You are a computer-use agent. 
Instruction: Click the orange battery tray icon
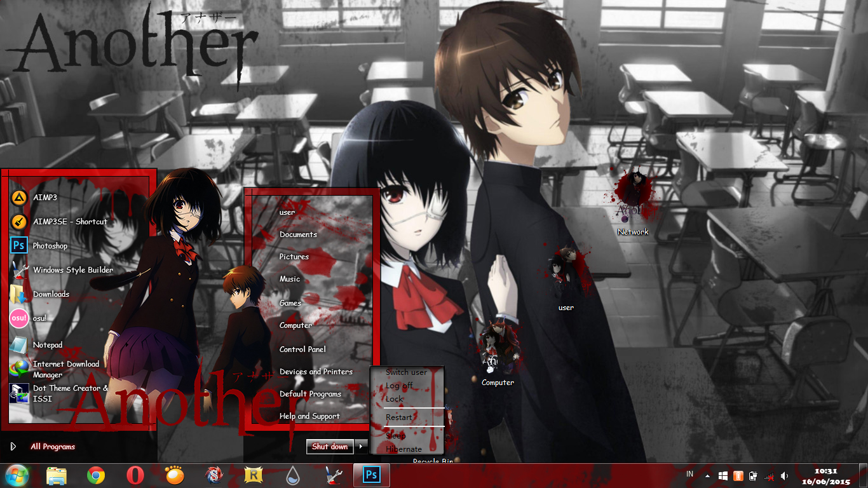point(738,475)
